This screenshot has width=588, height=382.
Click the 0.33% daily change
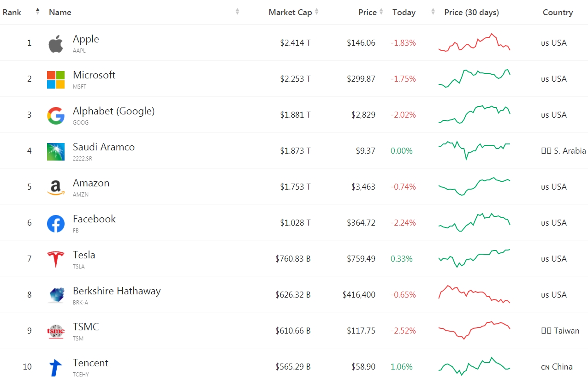click(x=402, y=259)
